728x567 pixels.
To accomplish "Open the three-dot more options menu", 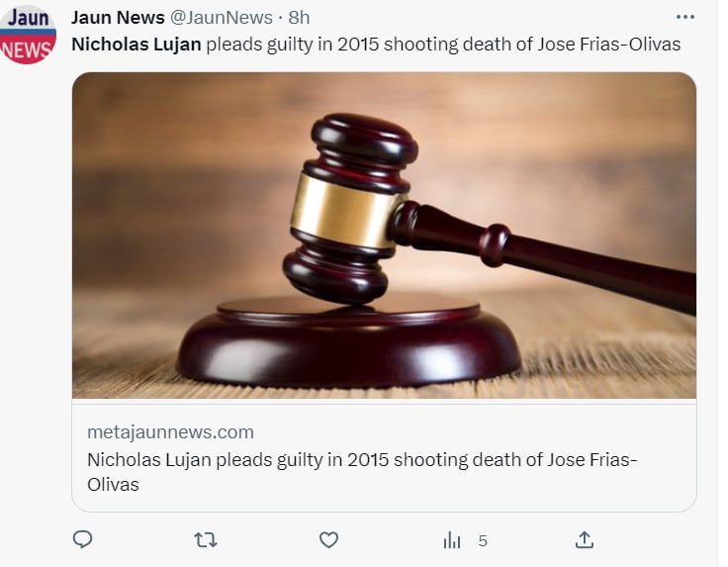I will tap(685, 18).
